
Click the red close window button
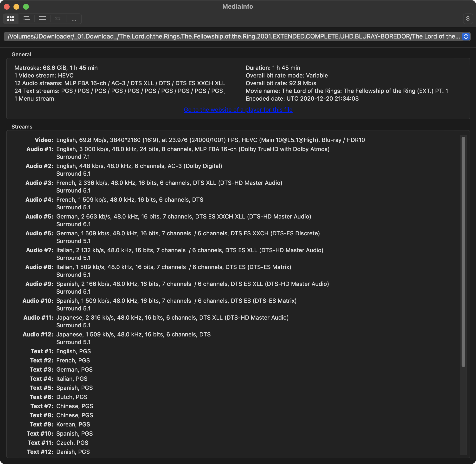pyautogui.click(x=7, y=6)
